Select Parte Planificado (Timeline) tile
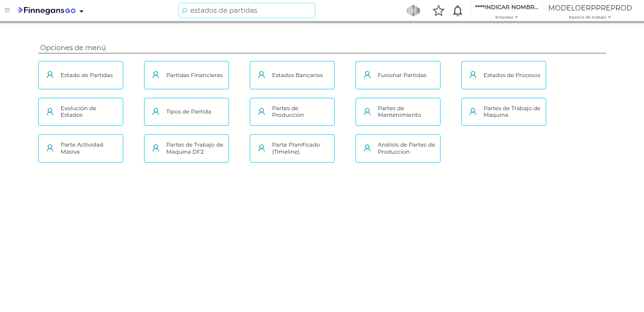 [x=292, y=148]
